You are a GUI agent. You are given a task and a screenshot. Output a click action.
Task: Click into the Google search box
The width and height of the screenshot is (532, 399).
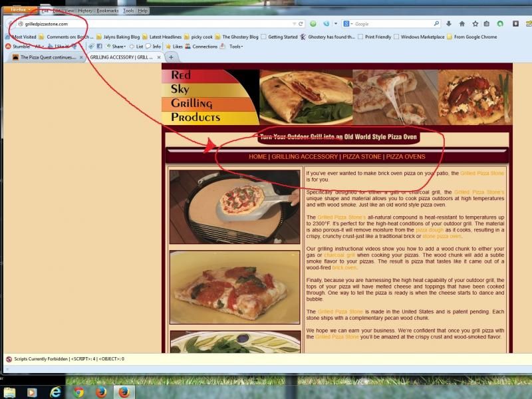[394, 24]
